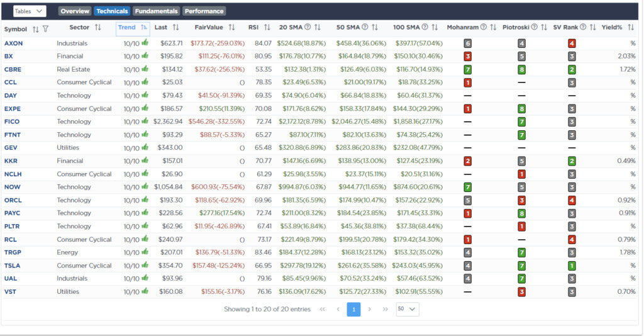Click the Mohanram score 7 badge for CBRE
Screen dimensions: 644x336
(467, 69)
